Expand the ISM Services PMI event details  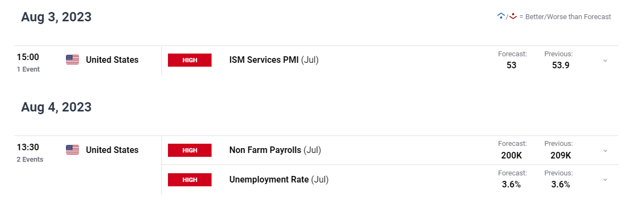(605, 61)
